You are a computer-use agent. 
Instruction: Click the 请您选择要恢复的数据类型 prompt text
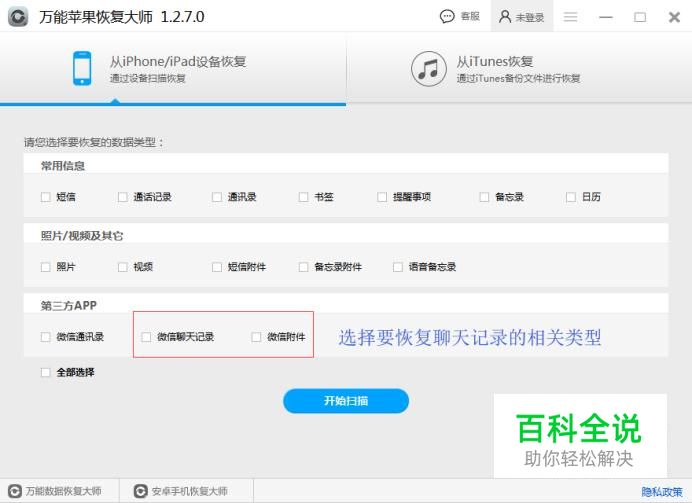[x=94, y=142]
